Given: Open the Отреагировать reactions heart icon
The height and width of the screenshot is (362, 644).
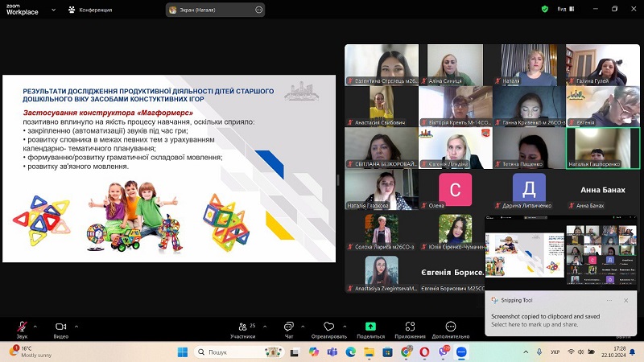Looking at the screenshot, I should point(329,327).
